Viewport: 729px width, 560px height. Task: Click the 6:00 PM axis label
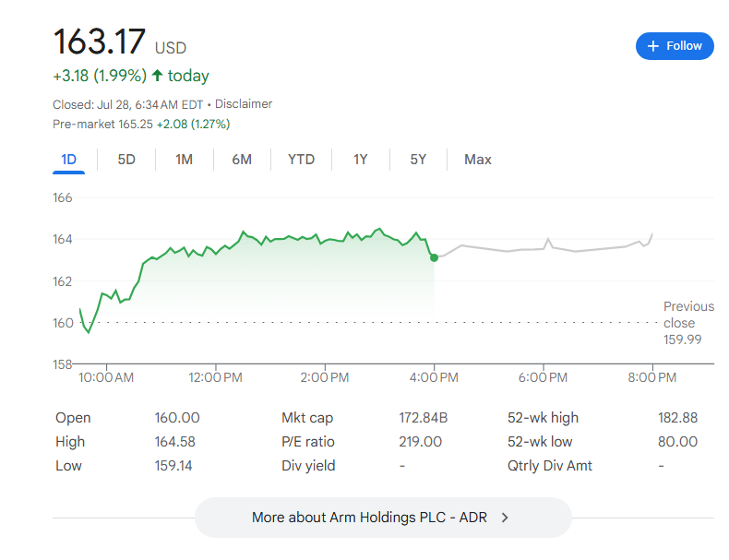tap(543, 377)
